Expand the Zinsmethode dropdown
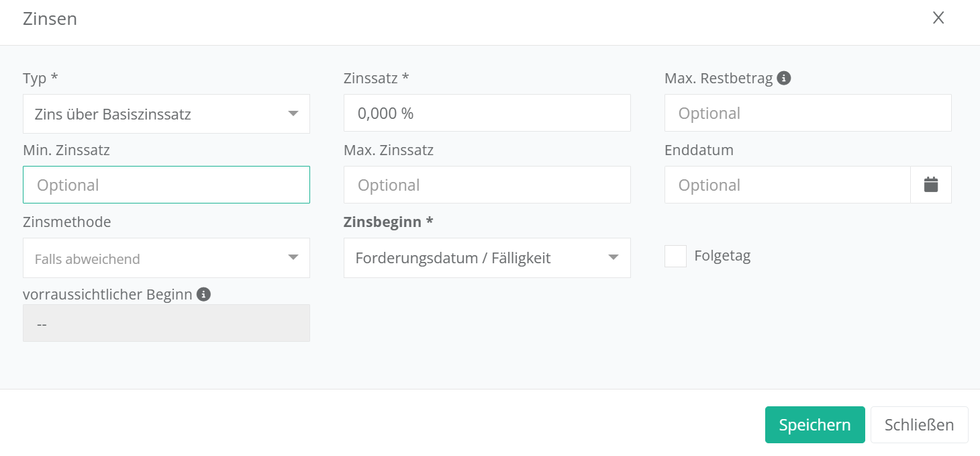The width and height of the screenshot is (980, 456). click(166, 259)
